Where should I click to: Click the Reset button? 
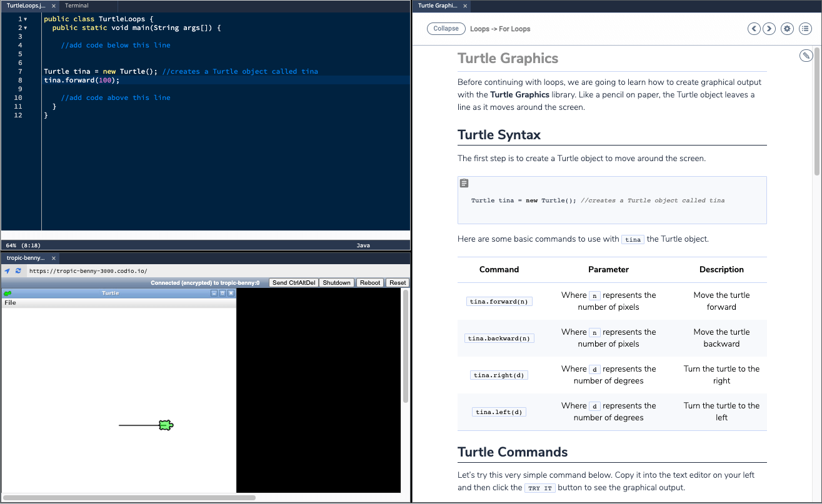click(x=398, y=282)
